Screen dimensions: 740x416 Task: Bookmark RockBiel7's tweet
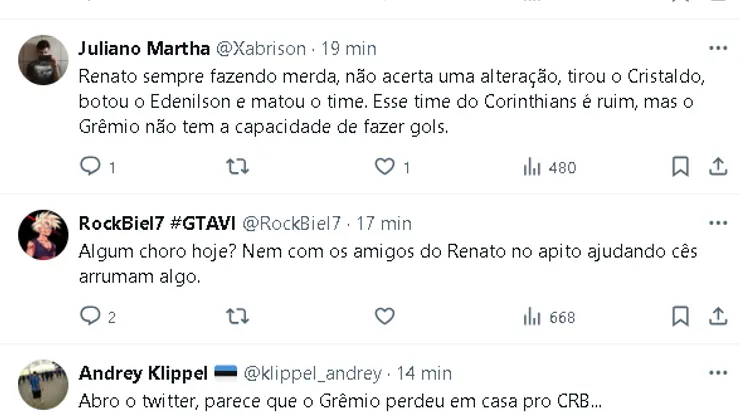click(x=680, y=317)
